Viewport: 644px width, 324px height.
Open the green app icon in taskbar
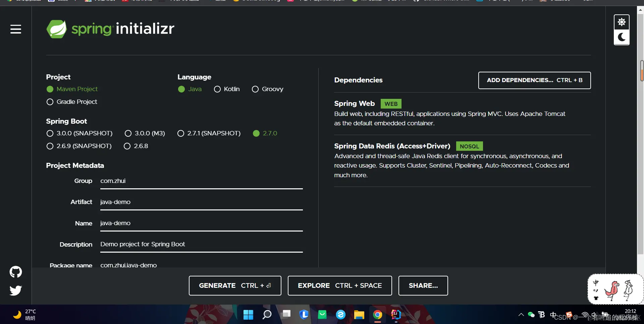click(x=322, y=315)
